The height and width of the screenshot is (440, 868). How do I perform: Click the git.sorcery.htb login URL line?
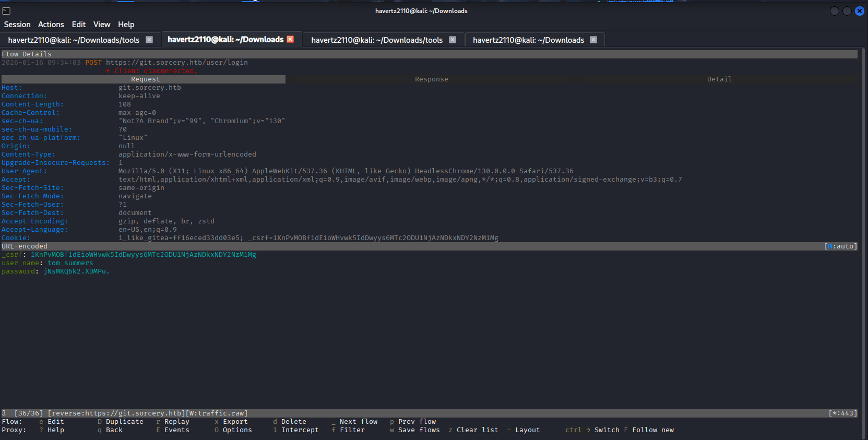(x=176, y=63)
